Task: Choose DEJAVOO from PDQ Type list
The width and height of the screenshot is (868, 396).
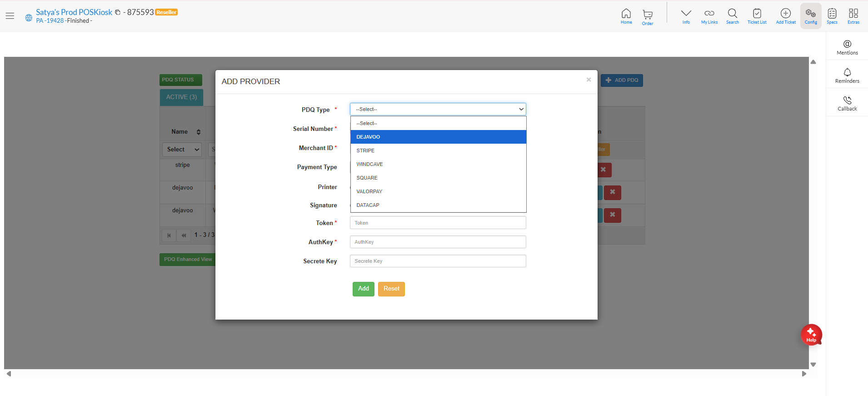Action: pos(438,137)
